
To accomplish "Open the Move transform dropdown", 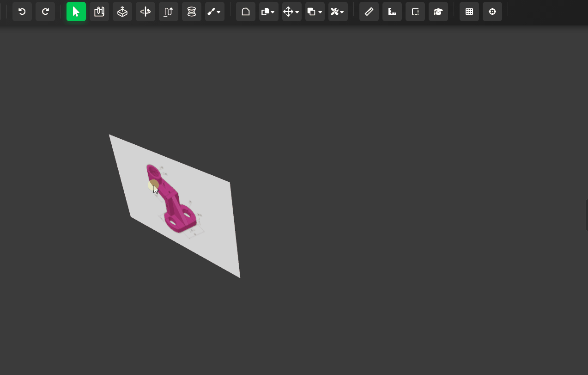I will (x=292, y=12).
